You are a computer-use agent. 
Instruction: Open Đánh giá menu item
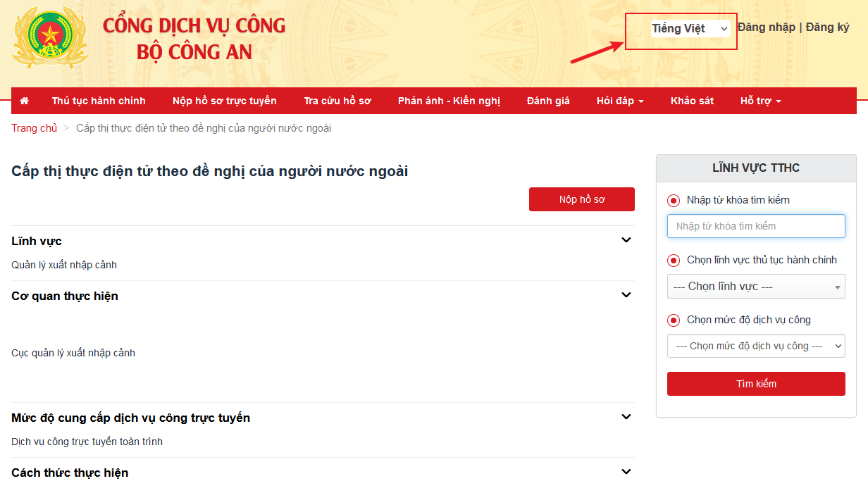coord(548,101)
